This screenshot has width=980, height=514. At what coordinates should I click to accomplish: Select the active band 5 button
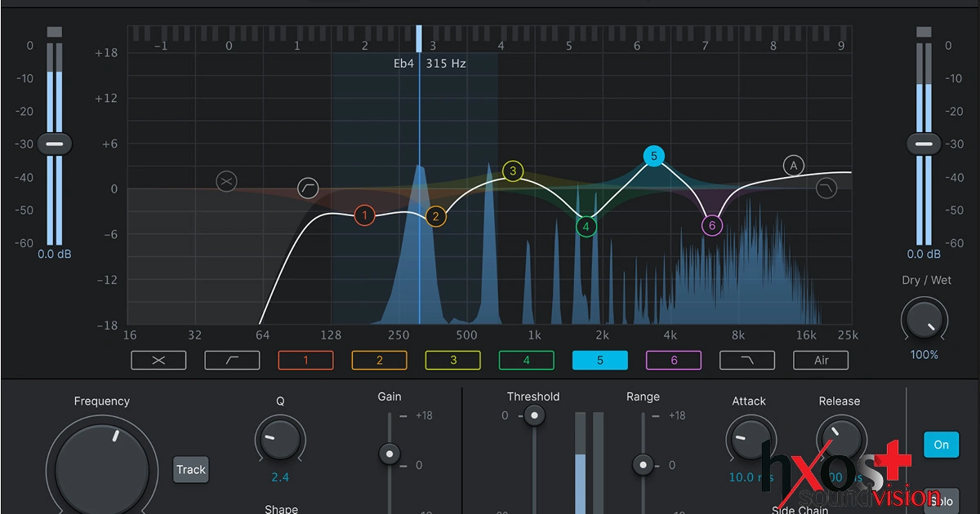coord(599,360)
